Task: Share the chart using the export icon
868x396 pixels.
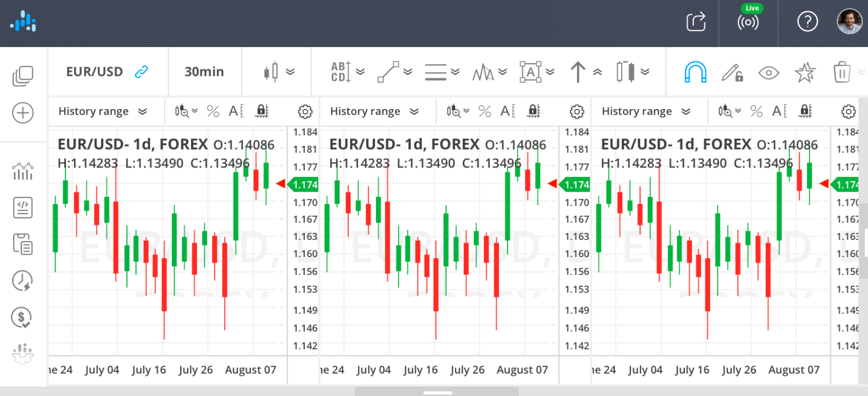Action: click(696, 22)
